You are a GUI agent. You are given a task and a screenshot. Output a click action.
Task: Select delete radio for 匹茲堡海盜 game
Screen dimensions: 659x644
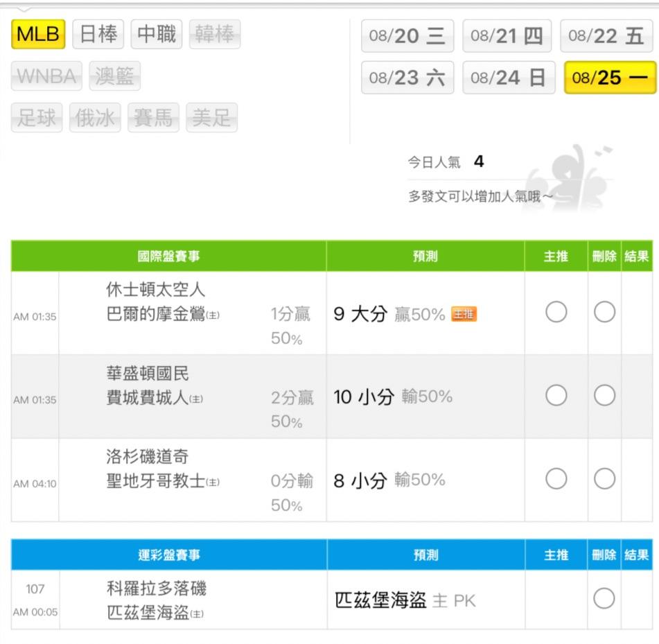click(x=604, y=598)
